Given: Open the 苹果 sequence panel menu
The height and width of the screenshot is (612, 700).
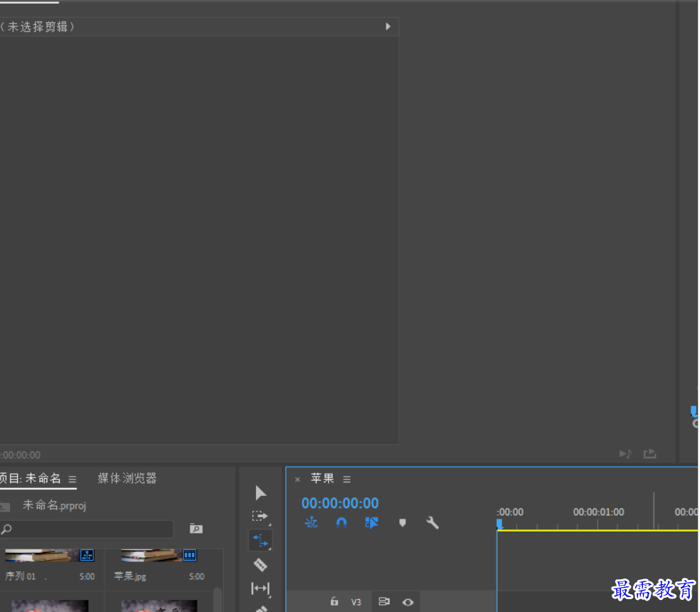Looking at the screenshot, I should pyautogui.click(x=347, y=479).
